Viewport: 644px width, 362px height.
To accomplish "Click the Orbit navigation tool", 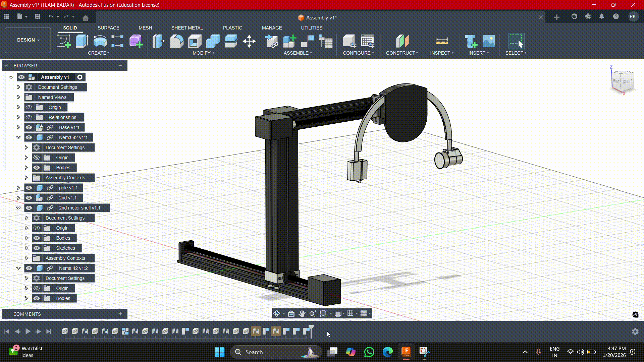I will pyautogui.click(x=277, y=313).
